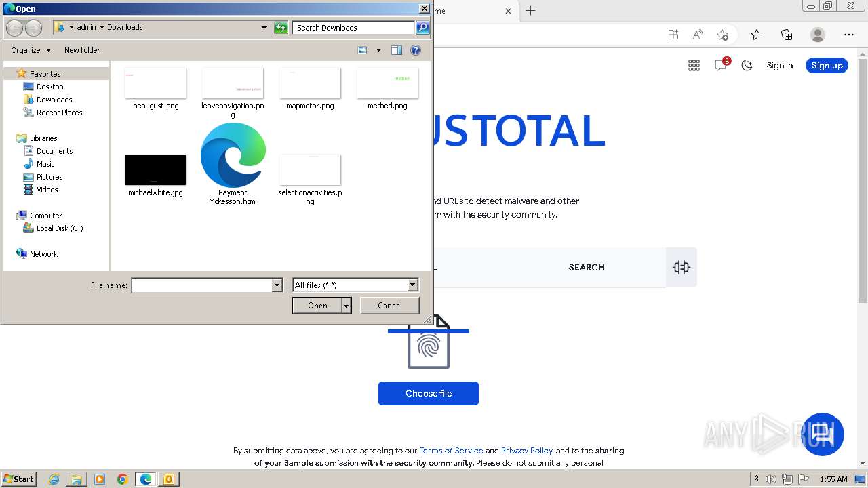The height and width of the screenshot is (488, 868).
Task: Change the file view icon
Action: 362,50
